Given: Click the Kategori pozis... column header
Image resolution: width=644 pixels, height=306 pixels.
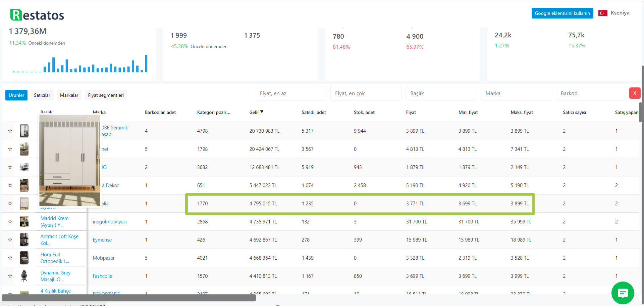Looking at the screenshot, I should pyautogui.click(x=214, y=112).
